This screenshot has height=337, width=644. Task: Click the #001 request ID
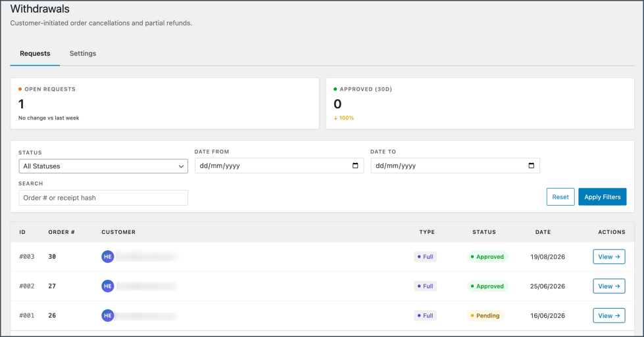click(x=27, y=316)
